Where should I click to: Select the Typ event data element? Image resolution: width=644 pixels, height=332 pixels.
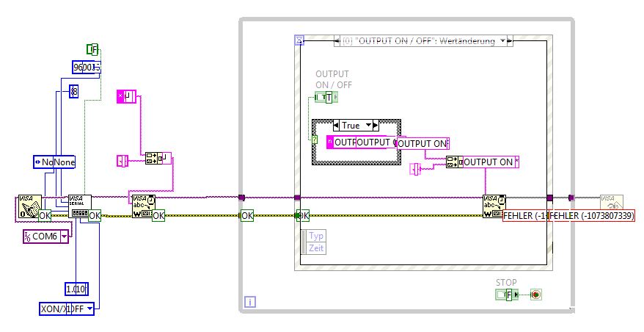pos(316,236)
